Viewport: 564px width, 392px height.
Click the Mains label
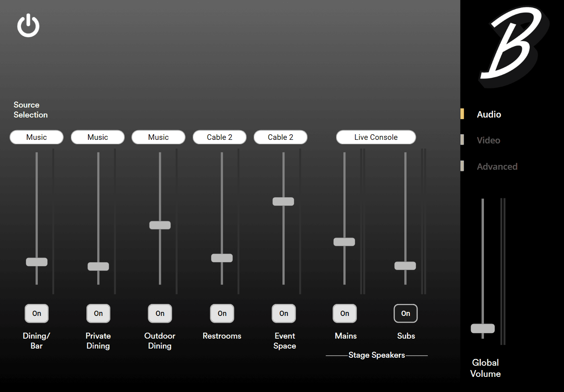tap(346, 336)
